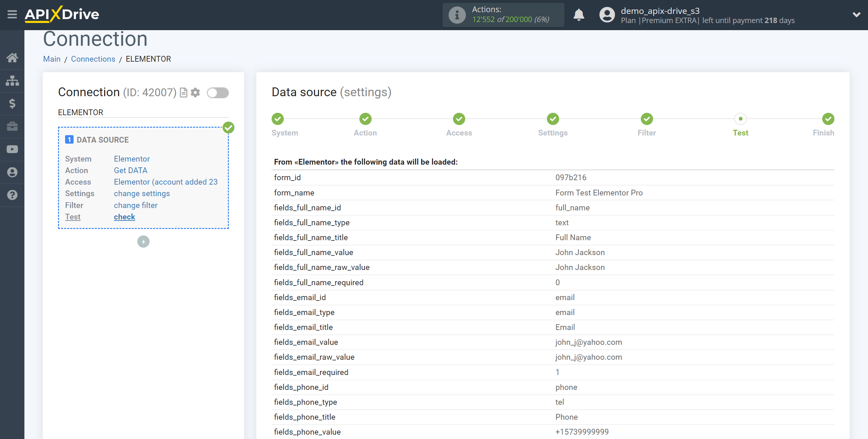868x439 pixels.
Task: Click the 'change settings' link
Action: (x=142, y=193)
